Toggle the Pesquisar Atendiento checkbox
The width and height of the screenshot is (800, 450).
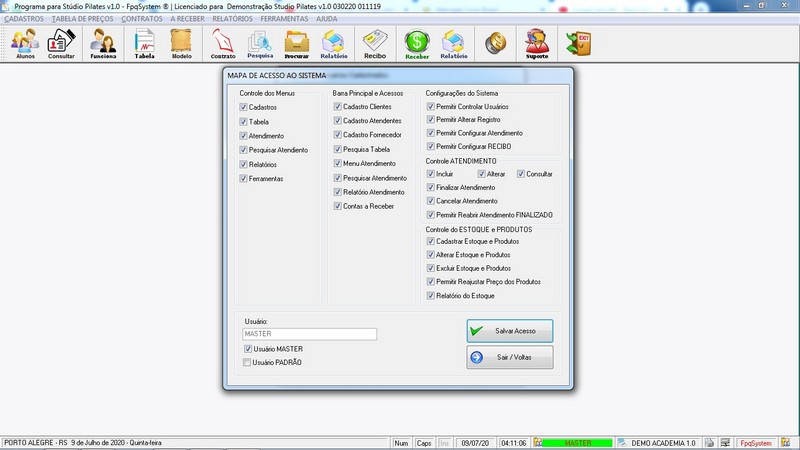(243, 150)
